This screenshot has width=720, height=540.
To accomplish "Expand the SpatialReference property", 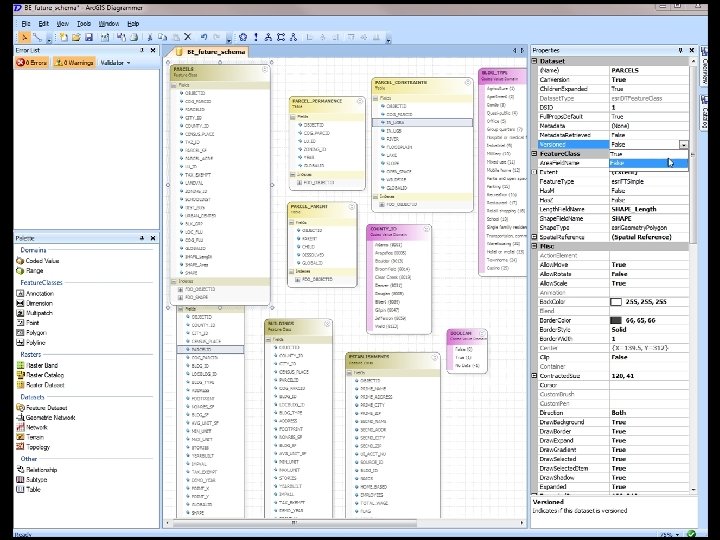I will [534, 237].
